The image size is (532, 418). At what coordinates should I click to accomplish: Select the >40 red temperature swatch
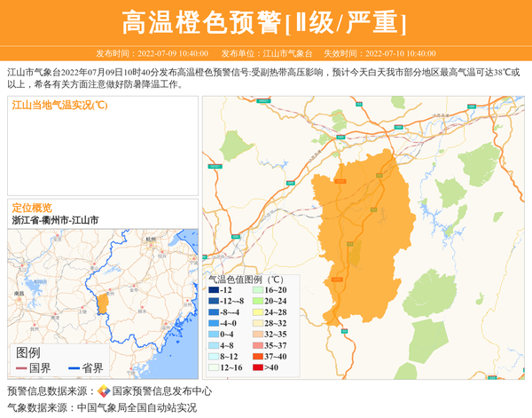[258, 367]
